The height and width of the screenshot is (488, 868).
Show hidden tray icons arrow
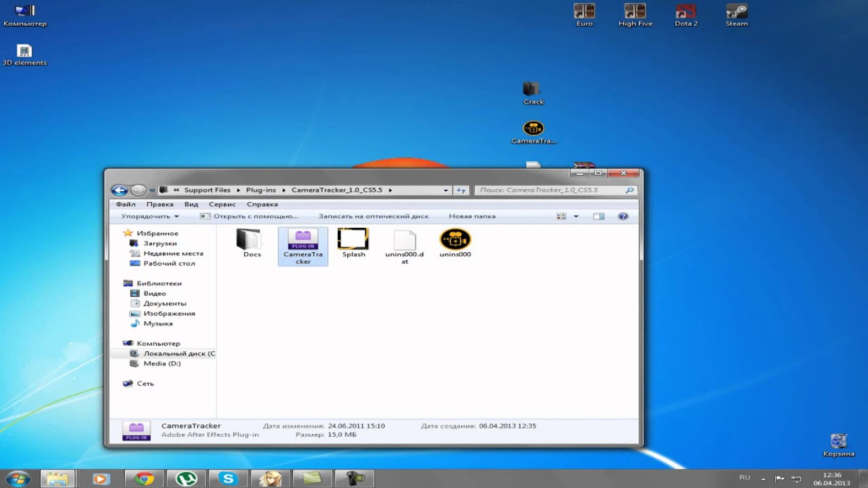(764, 479)
